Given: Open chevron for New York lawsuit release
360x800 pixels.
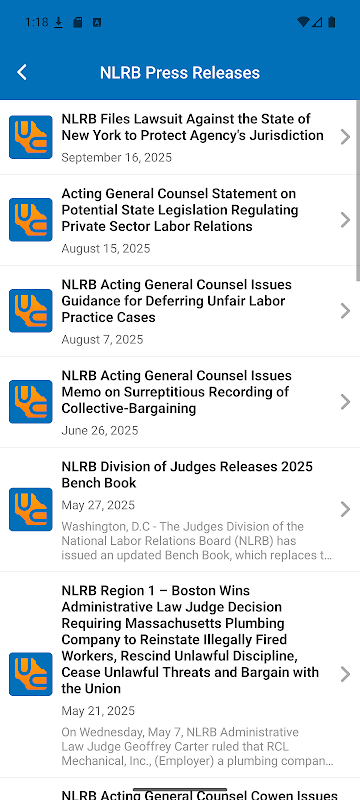Looking at the screenshot, I should click(345, 137).
